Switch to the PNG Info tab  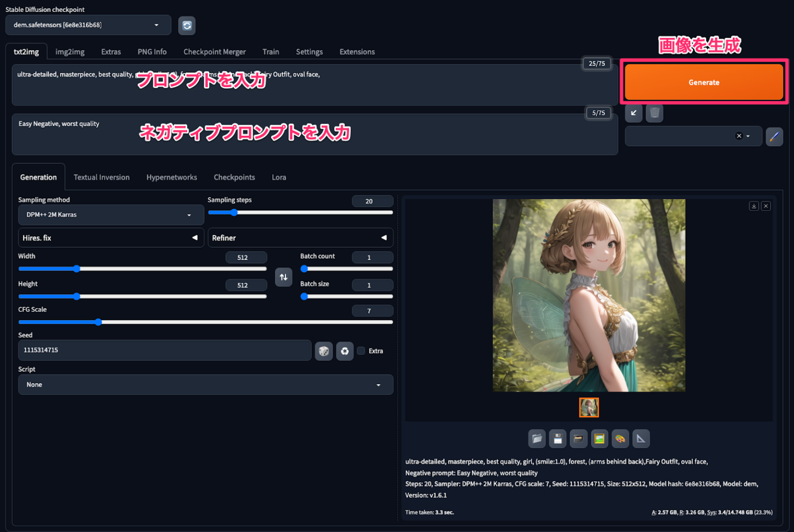click(151, 52)
